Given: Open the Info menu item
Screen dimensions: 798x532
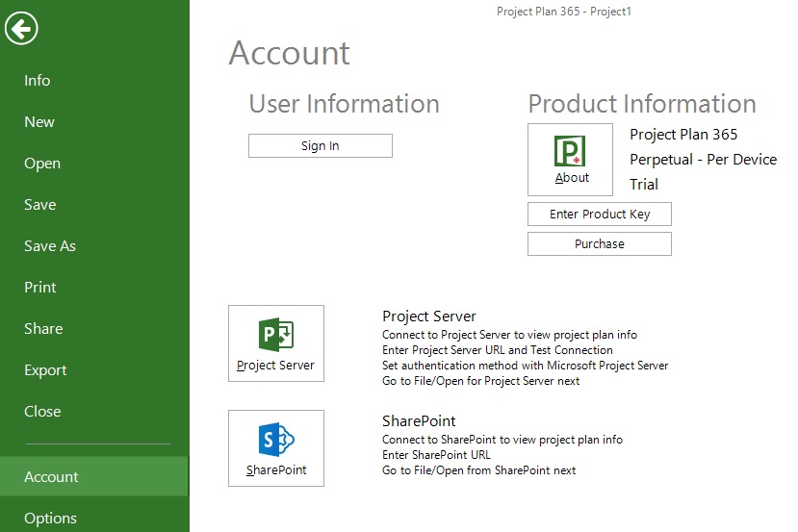Looking at the screenshot, I should coord(38,81).
